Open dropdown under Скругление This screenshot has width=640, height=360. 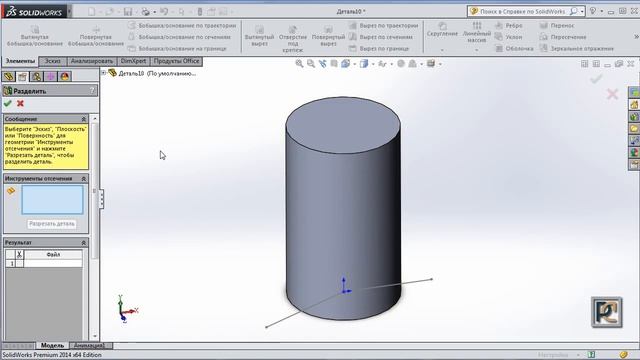(x=442, y=50)
